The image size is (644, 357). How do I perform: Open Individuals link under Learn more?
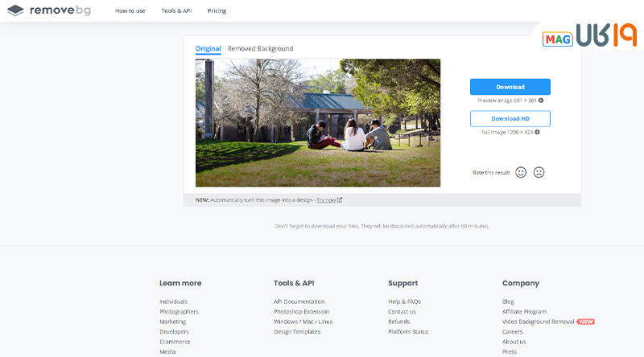pyautogui.click(x=173, y=302)
